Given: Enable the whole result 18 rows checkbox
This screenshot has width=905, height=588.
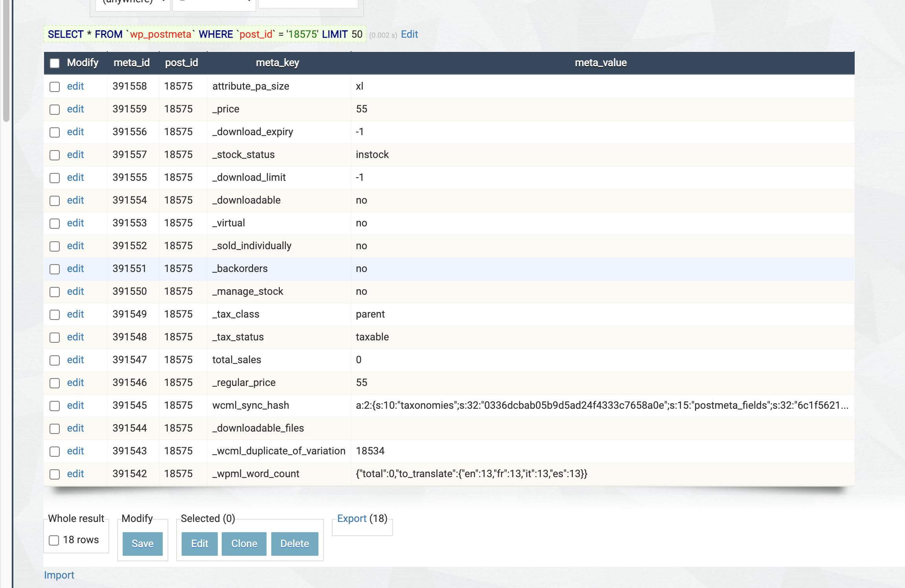Looking at the screenshot, I should click(x=54, y=540).
